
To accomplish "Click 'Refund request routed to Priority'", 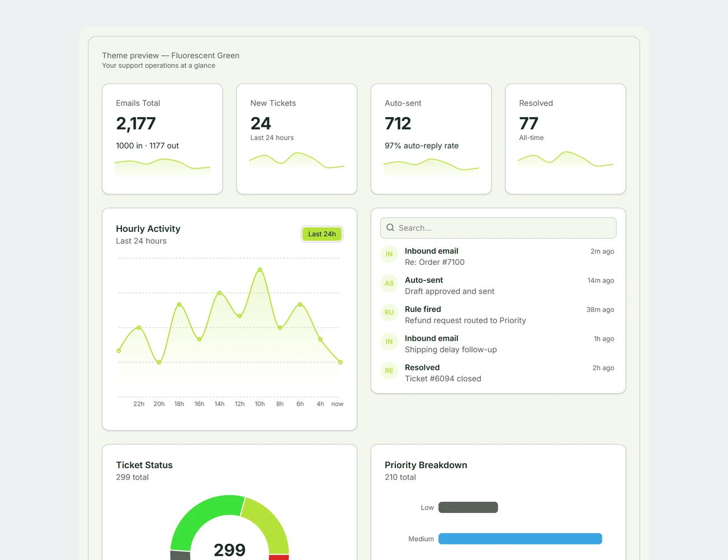I will 465,320.
